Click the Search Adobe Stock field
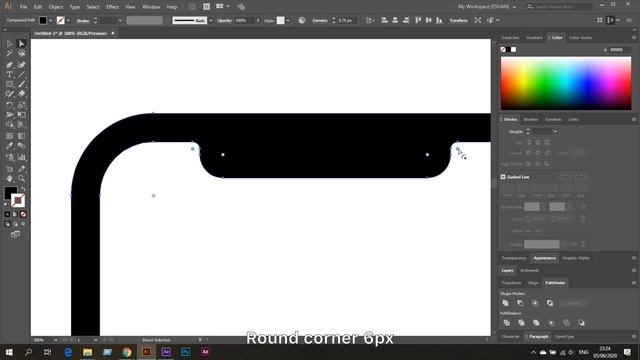Screen dimensions: 640x360 560,7
